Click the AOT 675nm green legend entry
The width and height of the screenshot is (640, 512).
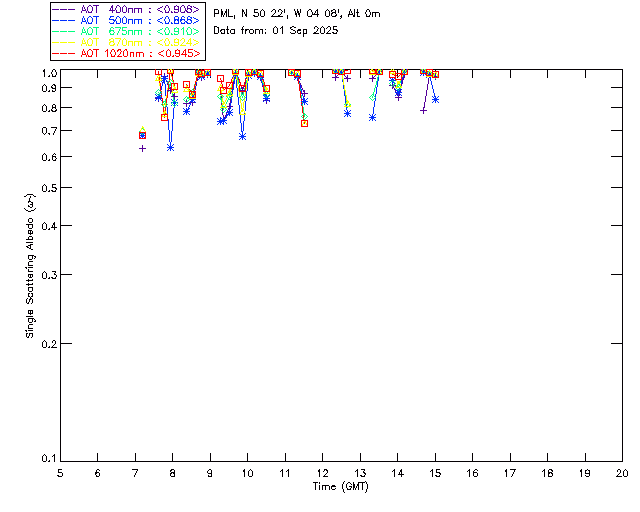(x=126, y=31)
